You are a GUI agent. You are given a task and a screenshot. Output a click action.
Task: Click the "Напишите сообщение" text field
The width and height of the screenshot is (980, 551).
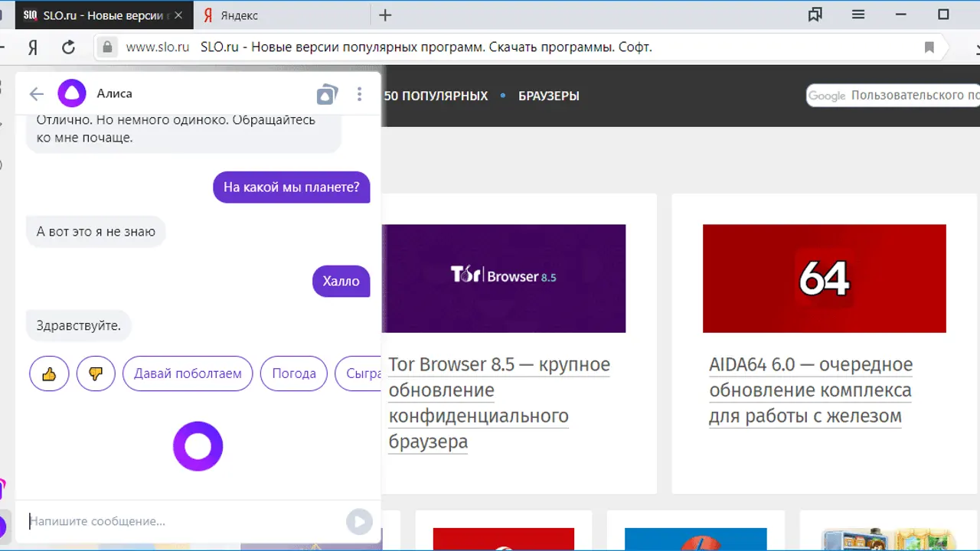(184, 522)
